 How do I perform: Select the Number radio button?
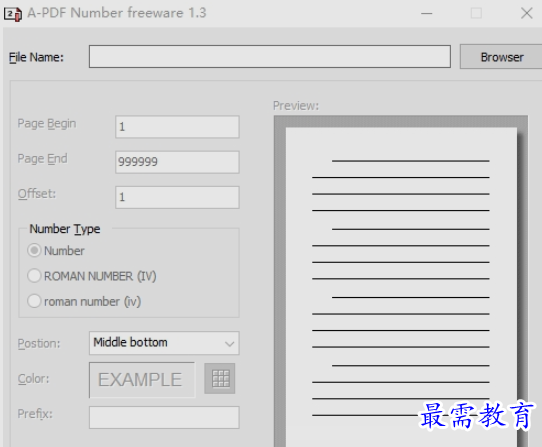click(x=34, y=250)
